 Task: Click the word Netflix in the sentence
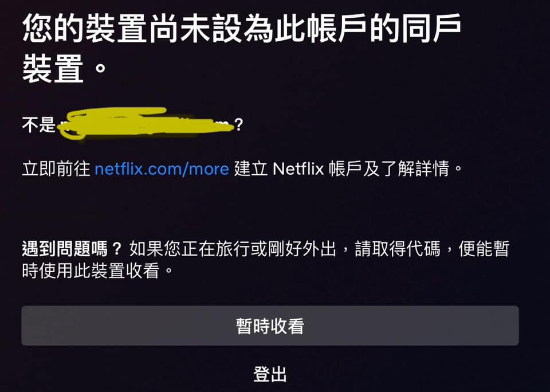[298, 169]
